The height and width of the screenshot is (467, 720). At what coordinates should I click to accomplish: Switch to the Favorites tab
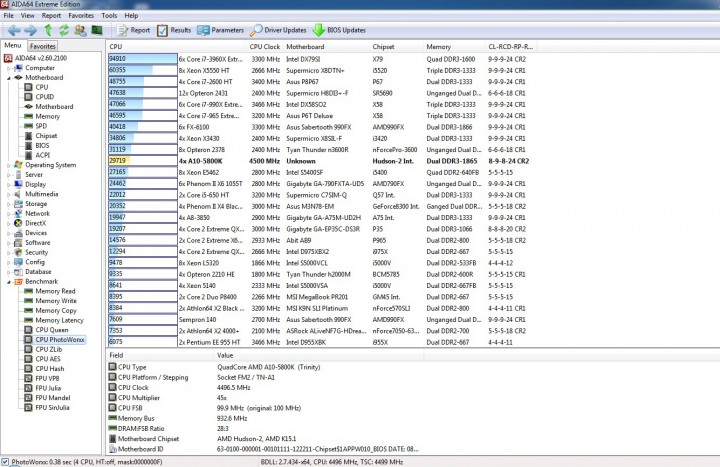pos(43,46)
